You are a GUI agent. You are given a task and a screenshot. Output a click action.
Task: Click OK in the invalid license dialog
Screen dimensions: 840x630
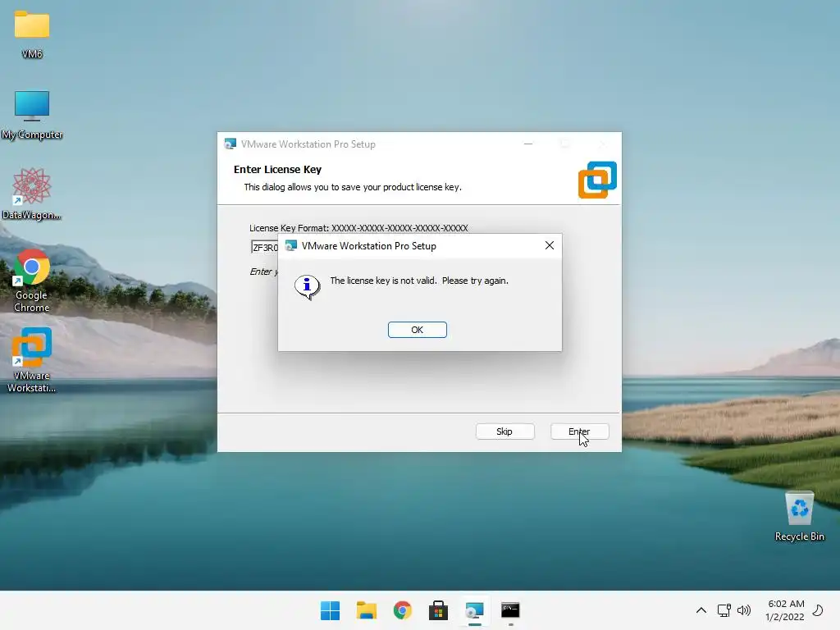tap(417, 330)
